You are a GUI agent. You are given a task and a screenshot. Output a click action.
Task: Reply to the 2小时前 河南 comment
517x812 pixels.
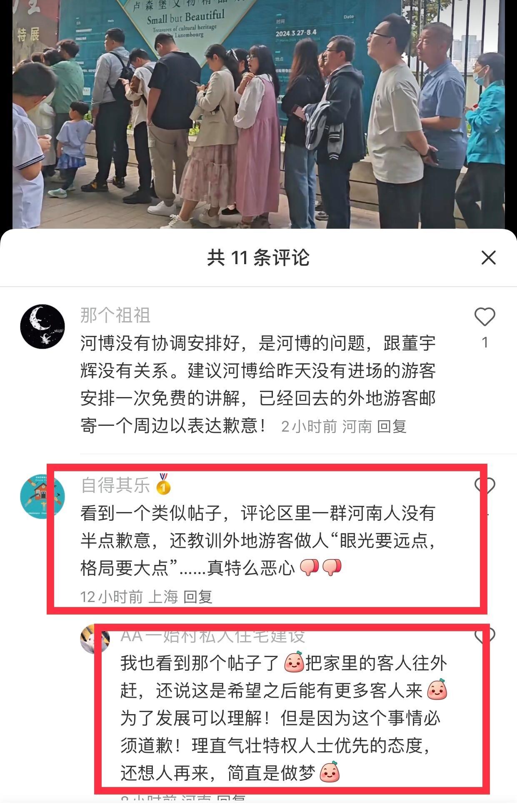click(392, 426)
